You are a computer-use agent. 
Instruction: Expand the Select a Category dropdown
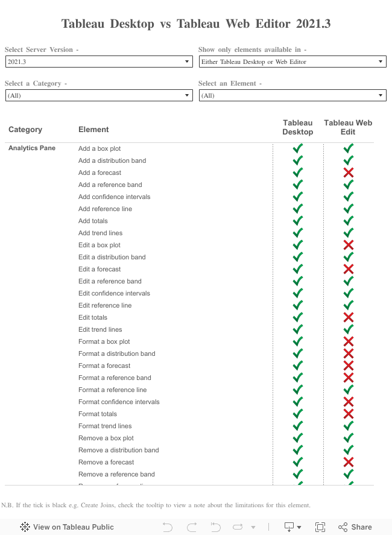tap(99, 95)
